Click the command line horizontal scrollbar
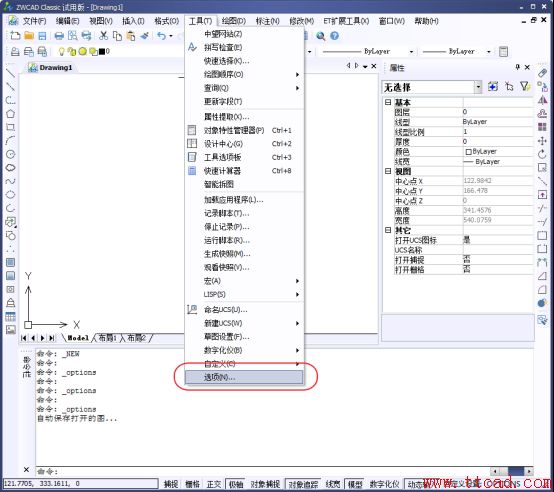This screenshot has width=554, height=492. click(x=511, y=471)
